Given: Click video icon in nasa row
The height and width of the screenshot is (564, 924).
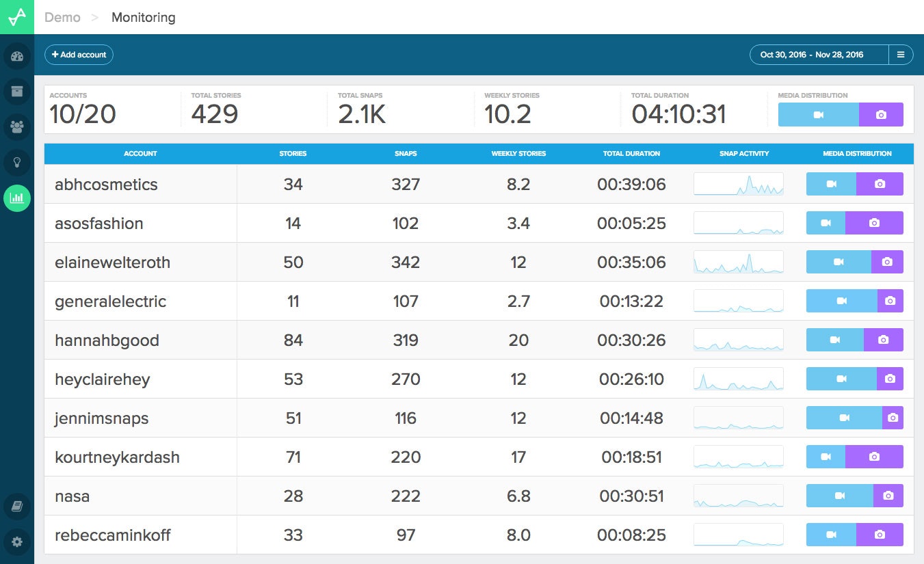Looking at the screenshot, I should click(x=840, y=496).
